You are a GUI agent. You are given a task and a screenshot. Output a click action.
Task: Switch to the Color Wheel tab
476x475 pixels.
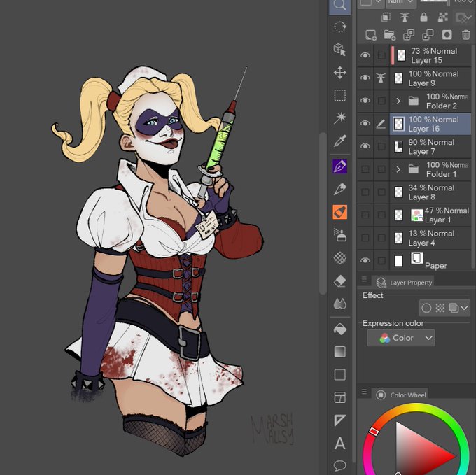tap(400, 395)
